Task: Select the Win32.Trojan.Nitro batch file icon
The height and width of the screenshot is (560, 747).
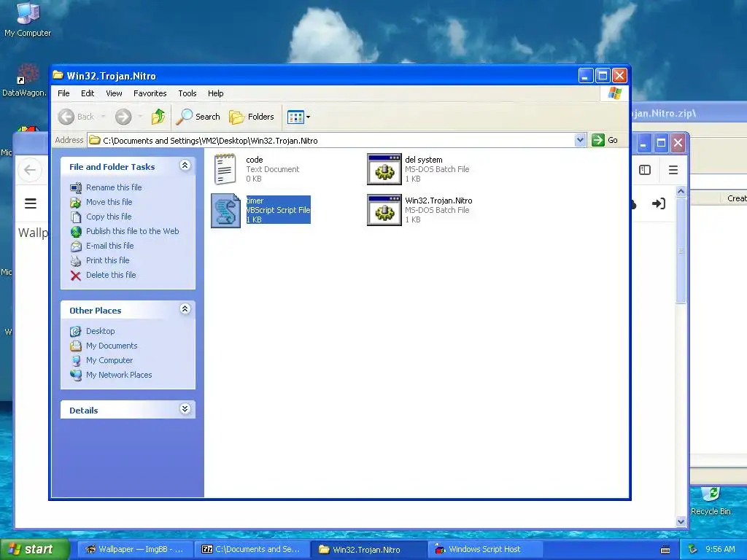Action: click(384, 210)
